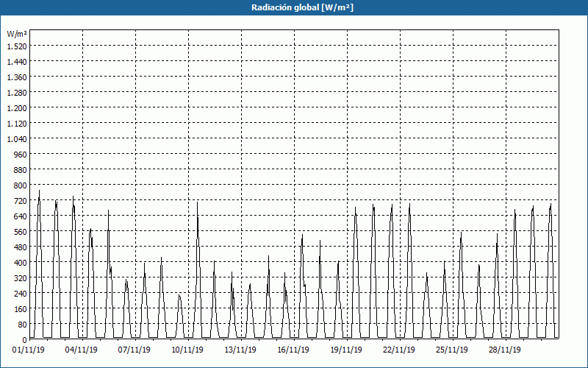Viewport: 588px width, 368px height.
Task: Click the y-axis value 720
Action: (21, 201)
